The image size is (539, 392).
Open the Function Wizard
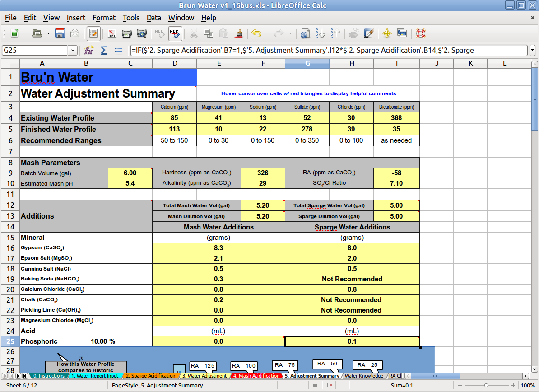tap(88, 50)
